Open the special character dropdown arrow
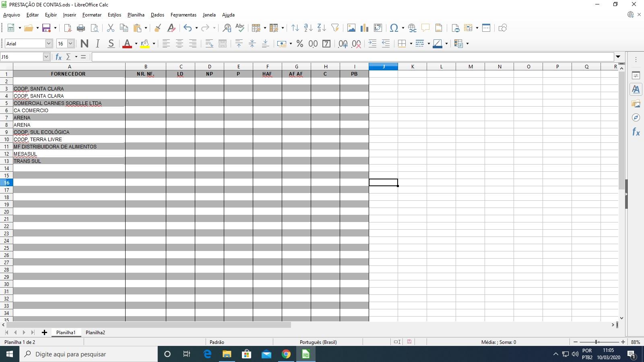644x362 pixels. (x=403, y=28)
